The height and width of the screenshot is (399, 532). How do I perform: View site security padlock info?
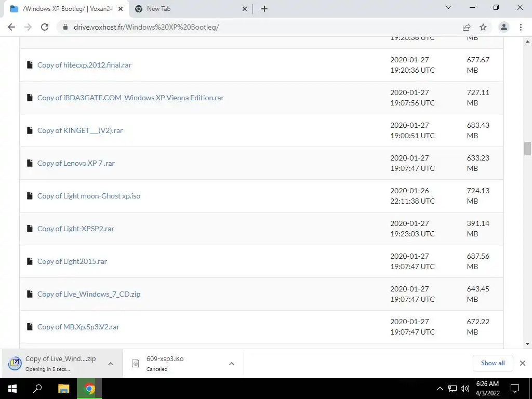pos(65,27)
